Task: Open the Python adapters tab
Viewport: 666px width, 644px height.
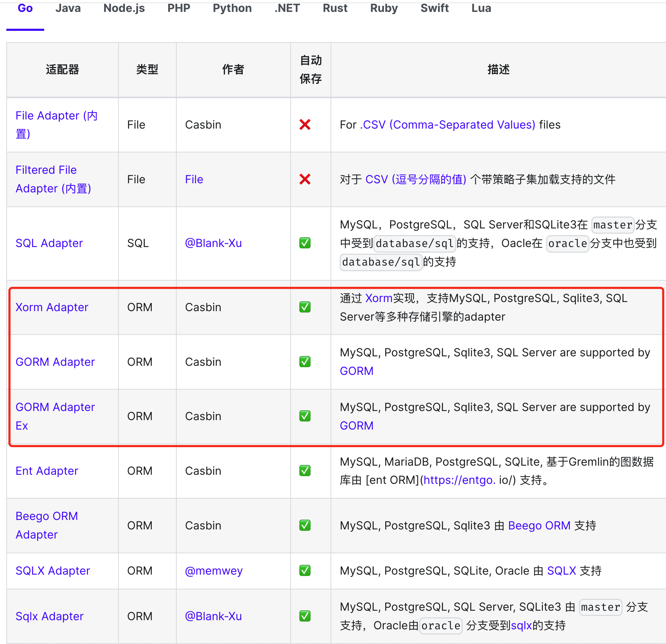Action: coord(232,8)
